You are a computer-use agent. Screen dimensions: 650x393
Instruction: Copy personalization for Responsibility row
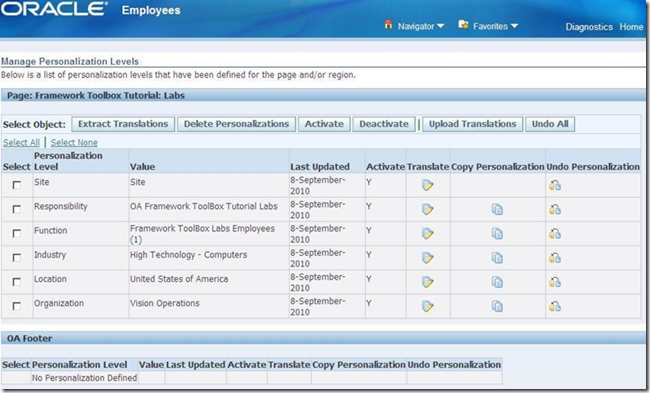497,209
